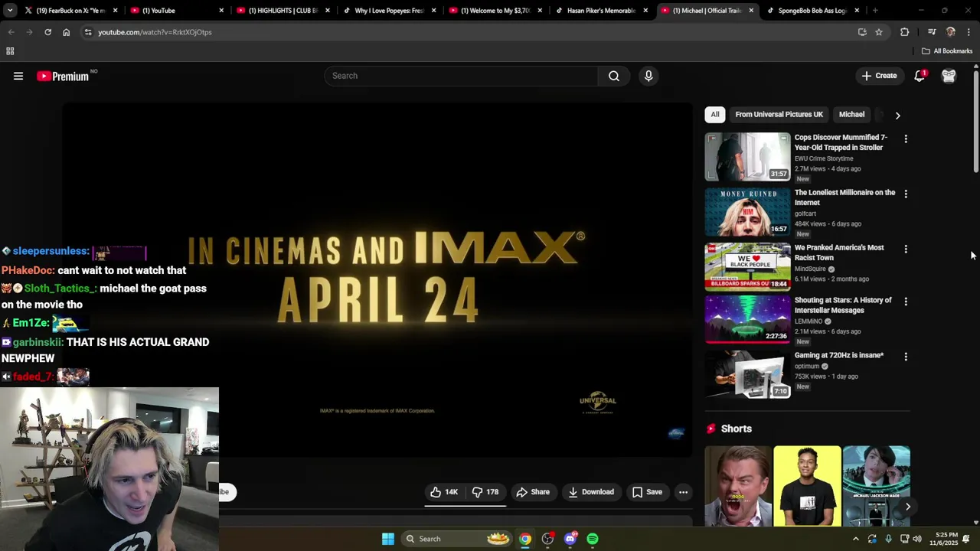Open YouTube notifications bell

click(920, 76)
